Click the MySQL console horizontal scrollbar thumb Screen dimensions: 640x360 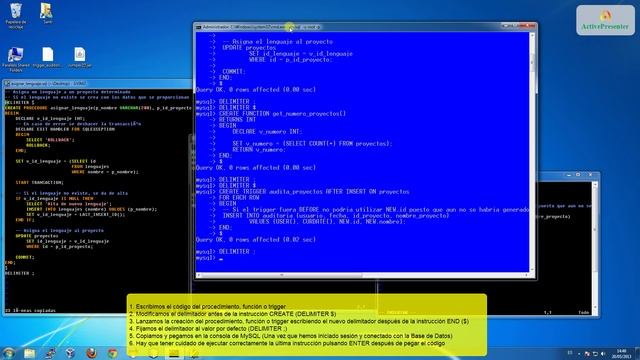coord(282,275)
